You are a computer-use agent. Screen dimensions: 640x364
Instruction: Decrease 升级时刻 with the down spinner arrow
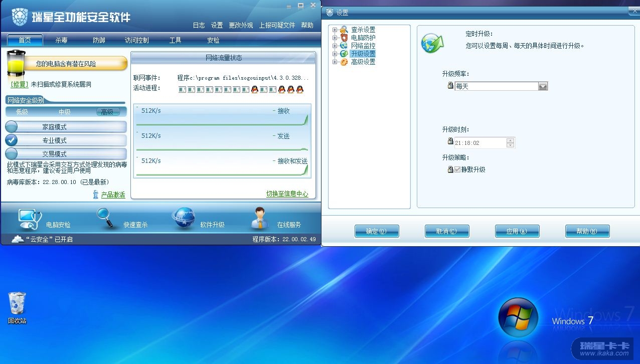[x=510, y=145]
